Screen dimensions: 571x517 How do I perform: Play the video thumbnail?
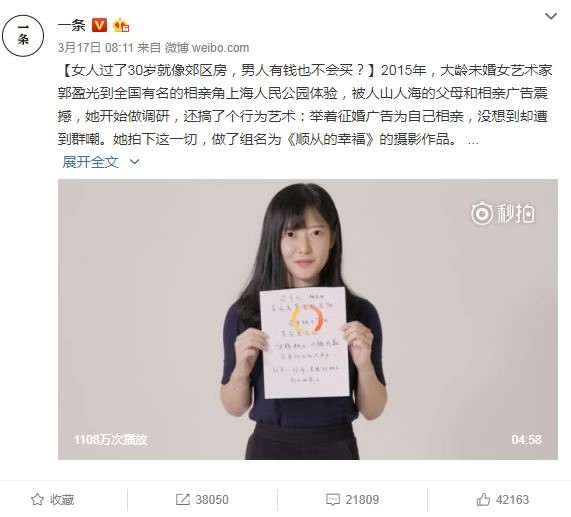[308, 319]
